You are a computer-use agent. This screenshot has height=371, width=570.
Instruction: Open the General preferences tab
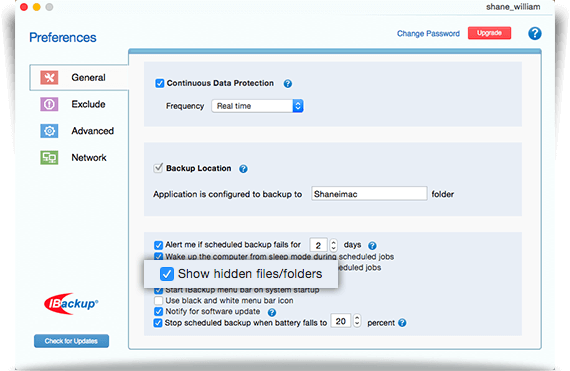(79, 77)
